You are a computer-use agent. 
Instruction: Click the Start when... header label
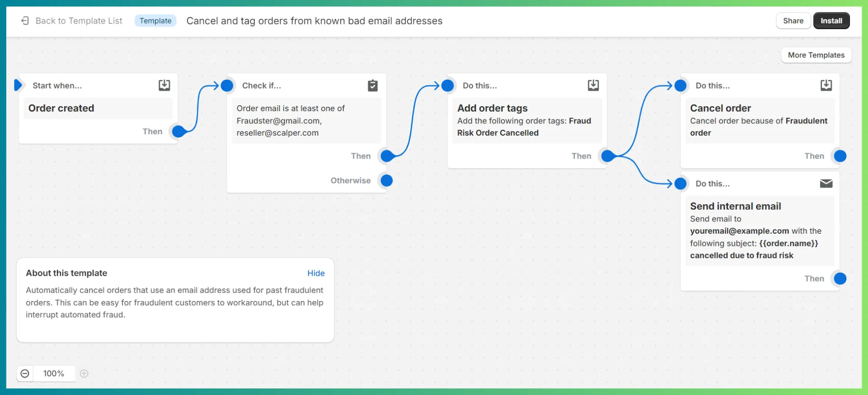57,85
